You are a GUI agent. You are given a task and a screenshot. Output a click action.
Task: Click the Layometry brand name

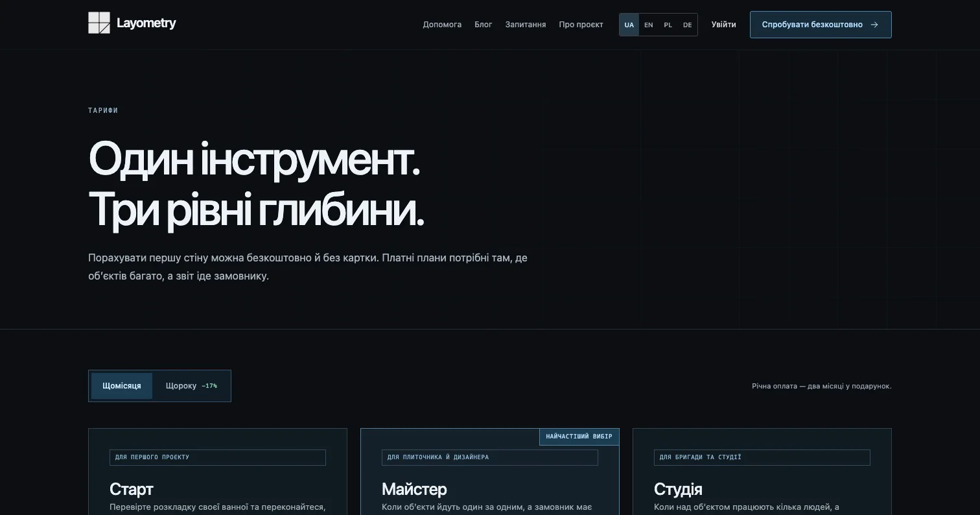(x=146, y=23)
